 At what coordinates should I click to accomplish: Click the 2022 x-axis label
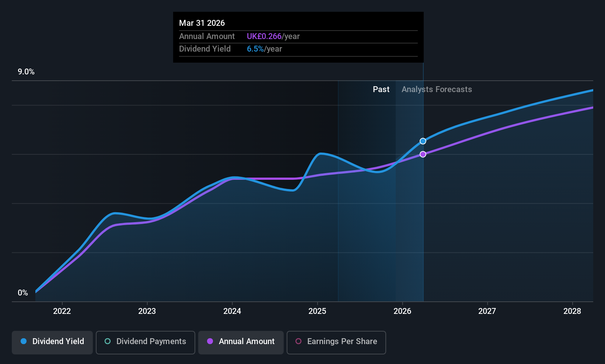click(62, 311)
